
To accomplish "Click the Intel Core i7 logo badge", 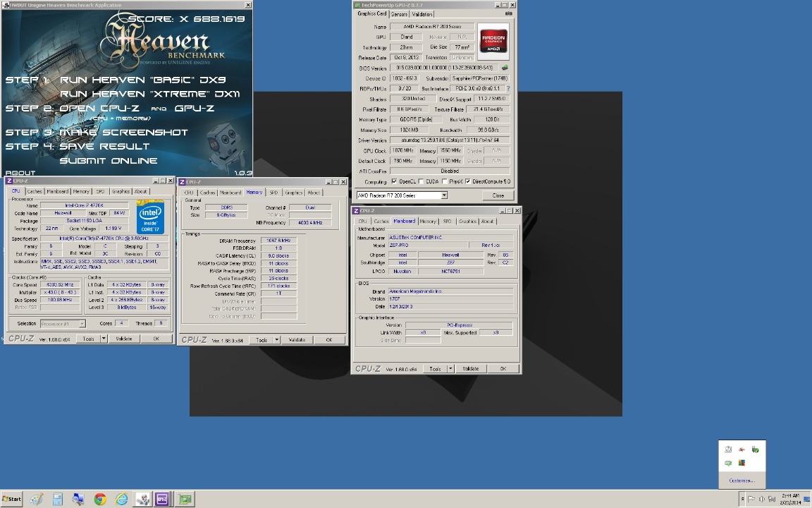I will [151, 217].
